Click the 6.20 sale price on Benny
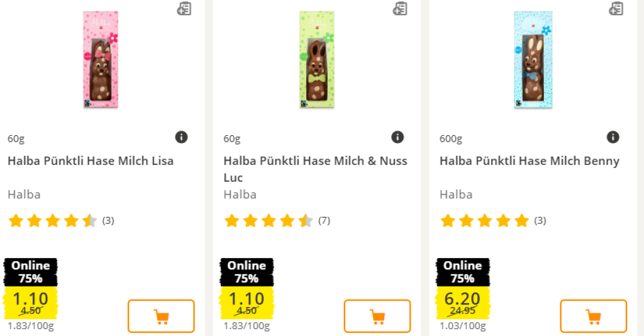Viewport: 644px width, 336px height. pyautogui.click(x=462, y=298)
